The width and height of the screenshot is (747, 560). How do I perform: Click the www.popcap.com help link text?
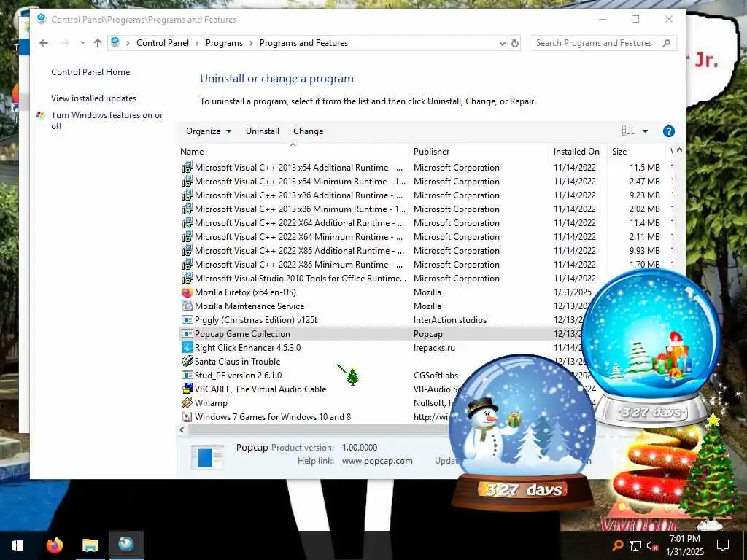tap(377, 461)
